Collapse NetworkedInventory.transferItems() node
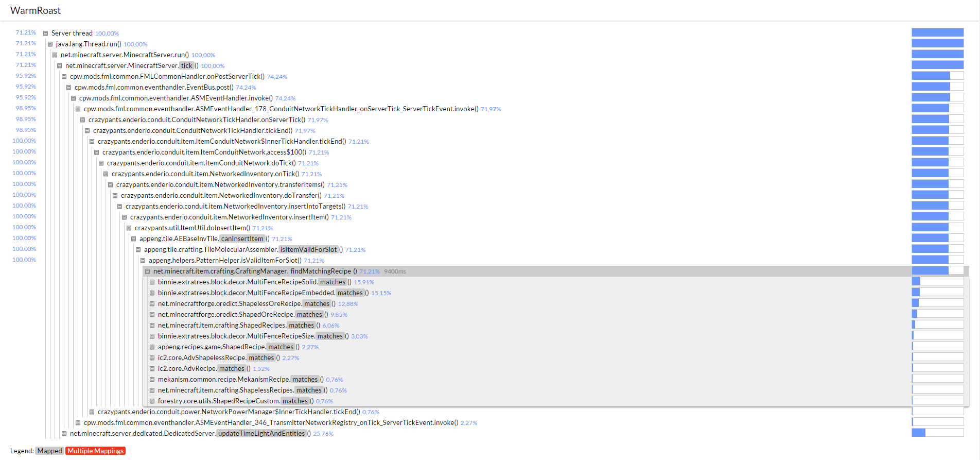This screenshot has height=460, width=980. (x=110, y=185)
